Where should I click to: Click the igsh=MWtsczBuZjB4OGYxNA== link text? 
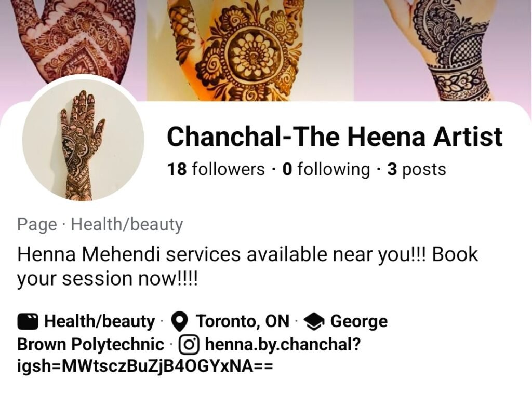[145, 366]
